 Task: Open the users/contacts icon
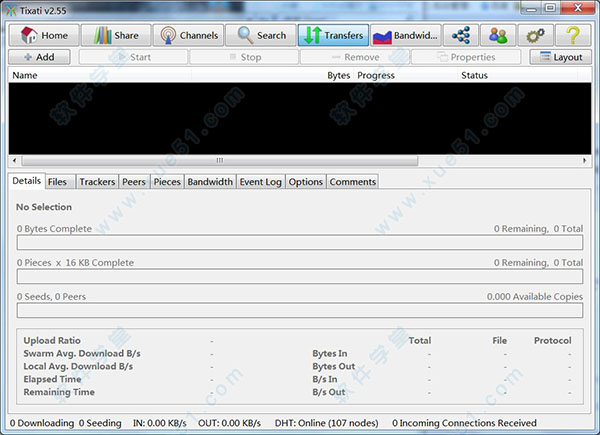(x=499, y=35)
